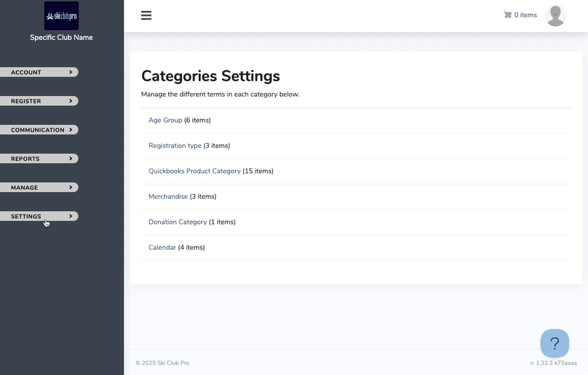
Task: Open the Reports sidebar menu
Action: (39, 159)
